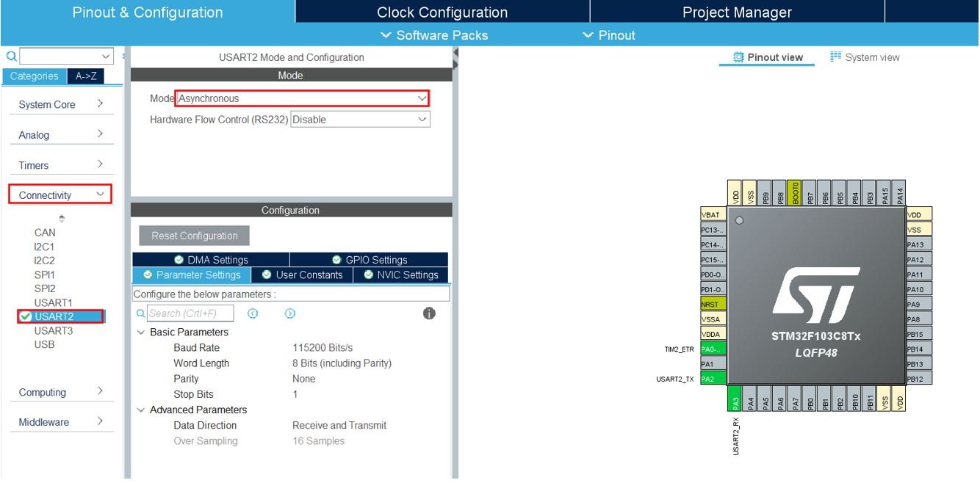Go to next search result arrow
The width and height of the screenshot is (980, 494).
tap(290, 313)
